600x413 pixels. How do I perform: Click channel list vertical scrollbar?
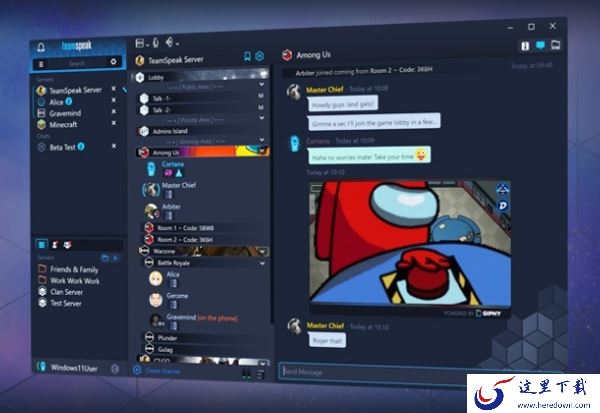click(x=272, y=195)
